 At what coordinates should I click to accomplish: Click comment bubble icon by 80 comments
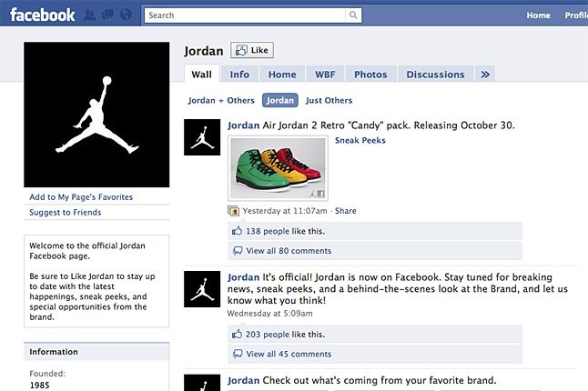coord(238,251)
